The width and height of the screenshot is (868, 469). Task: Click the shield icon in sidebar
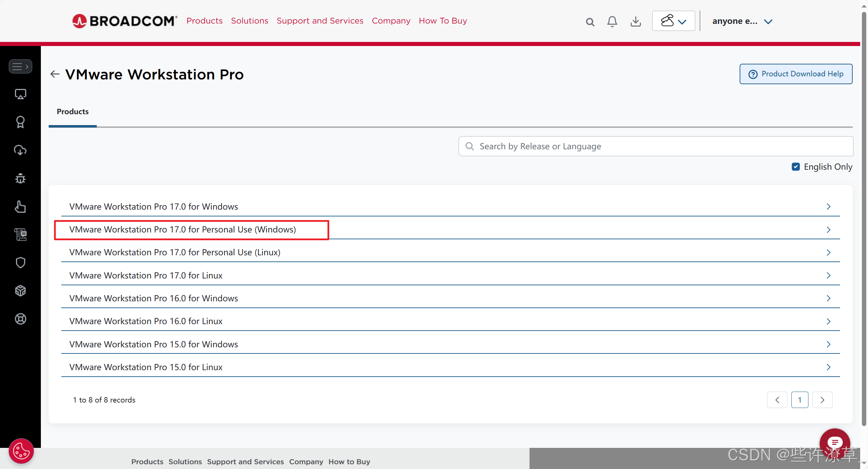coord(20,262)
